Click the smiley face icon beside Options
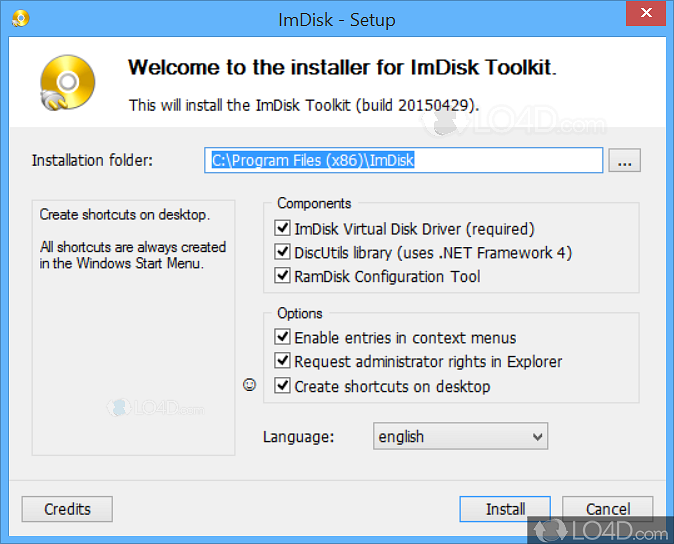The image size is (674, 544). click(250, 385)
